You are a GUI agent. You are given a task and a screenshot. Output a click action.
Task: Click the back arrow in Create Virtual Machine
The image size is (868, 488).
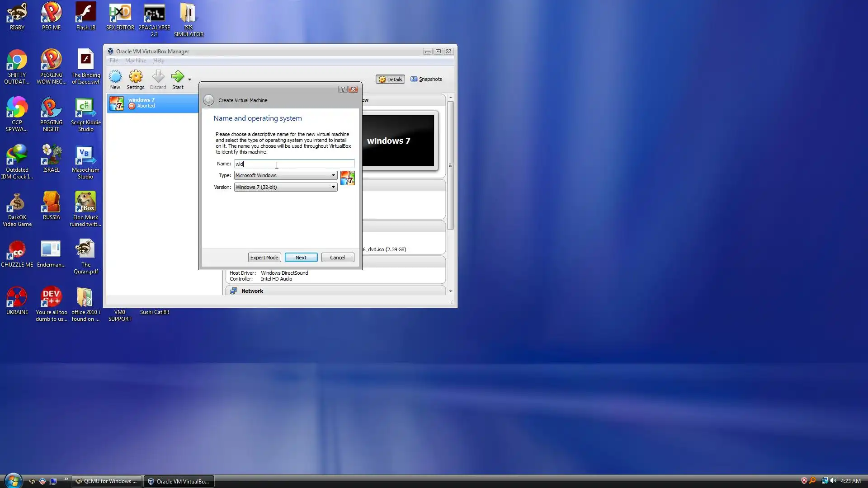208,100
